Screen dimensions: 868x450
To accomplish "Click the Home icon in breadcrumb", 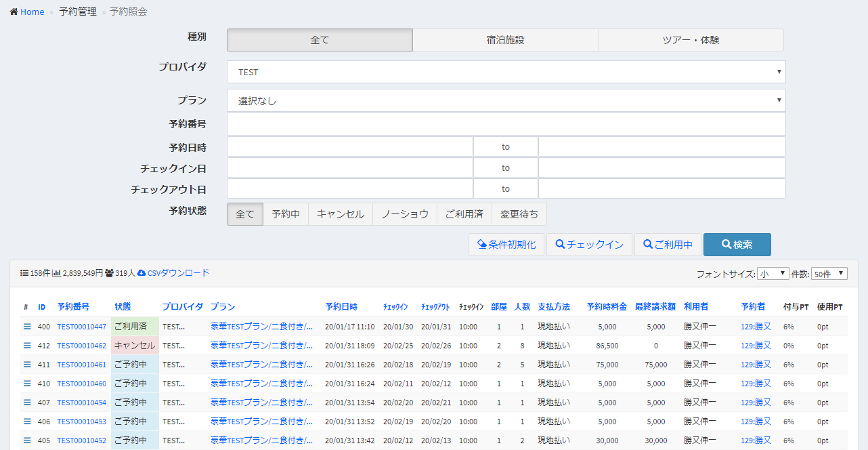I will tap(14, 12).
